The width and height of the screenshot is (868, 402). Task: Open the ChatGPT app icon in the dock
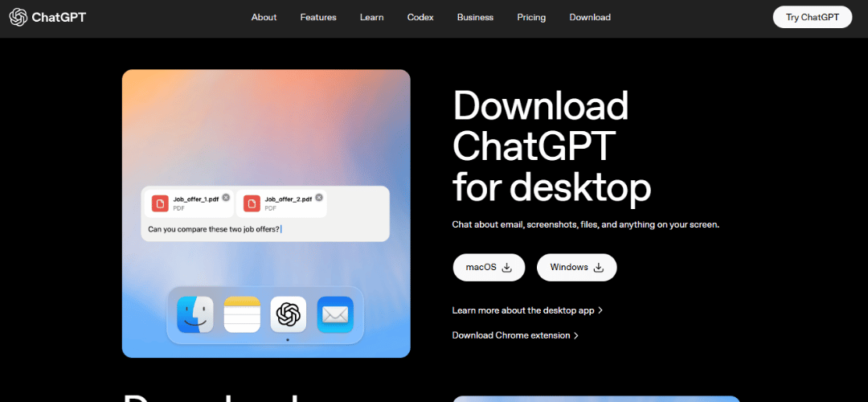click(x=289, y=314)
